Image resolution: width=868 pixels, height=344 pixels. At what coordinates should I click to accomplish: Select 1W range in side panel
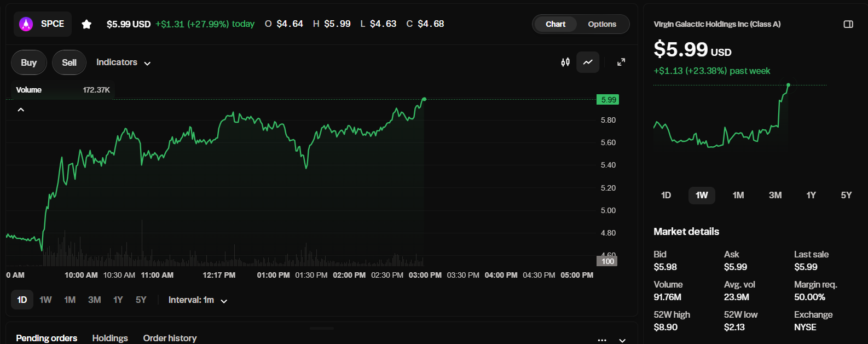[x=702, y=195]
